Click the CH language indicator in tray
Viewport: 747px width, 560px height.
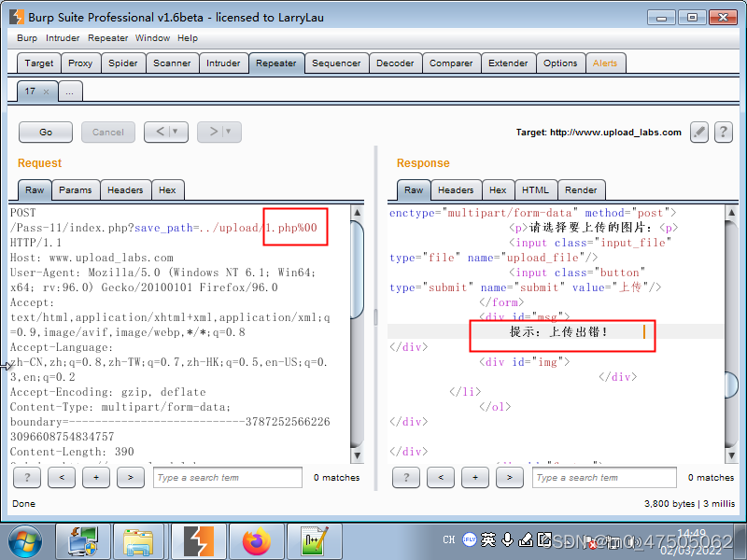click(449, 539)
